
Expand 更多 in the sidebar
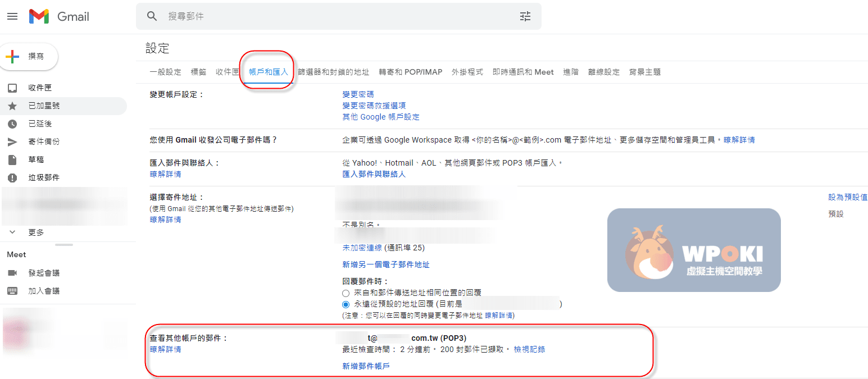coord(36,232)
